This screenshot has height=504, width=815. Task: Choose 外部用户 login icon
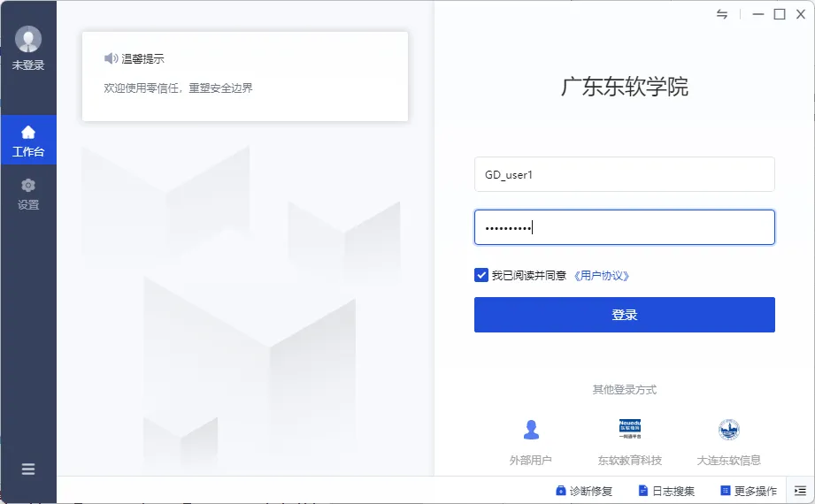pyautogui.click(x=531, y=430)
